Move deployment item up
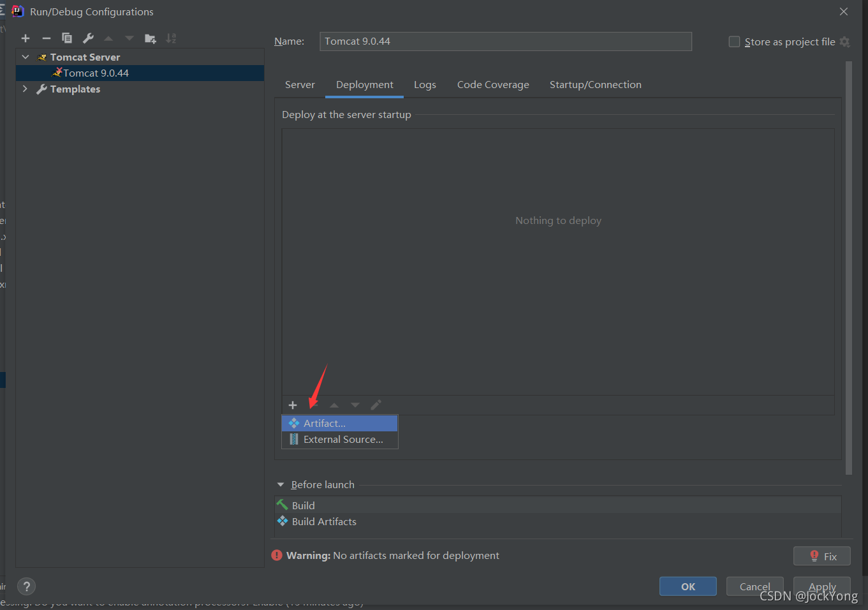Image resolution: width=868 pixels, height=610 pixels. pyautogui.click(x=334, y=405)
